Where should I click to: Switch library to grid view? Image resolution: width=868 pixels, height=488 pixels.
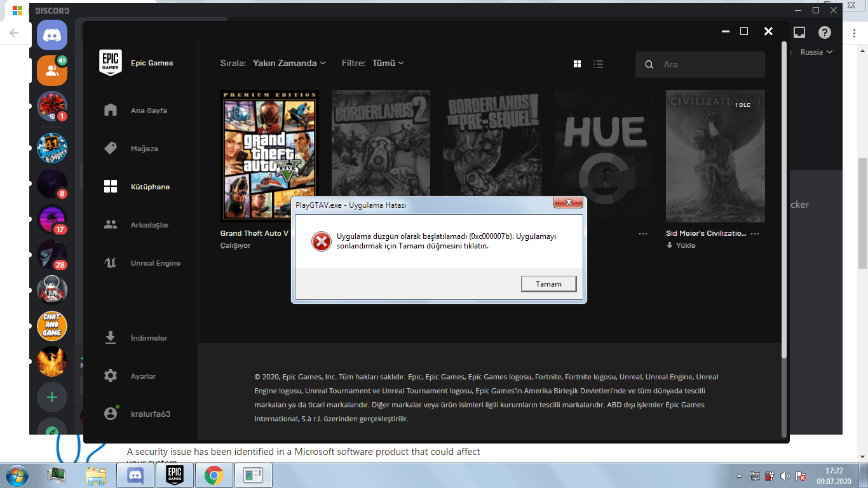578,64
